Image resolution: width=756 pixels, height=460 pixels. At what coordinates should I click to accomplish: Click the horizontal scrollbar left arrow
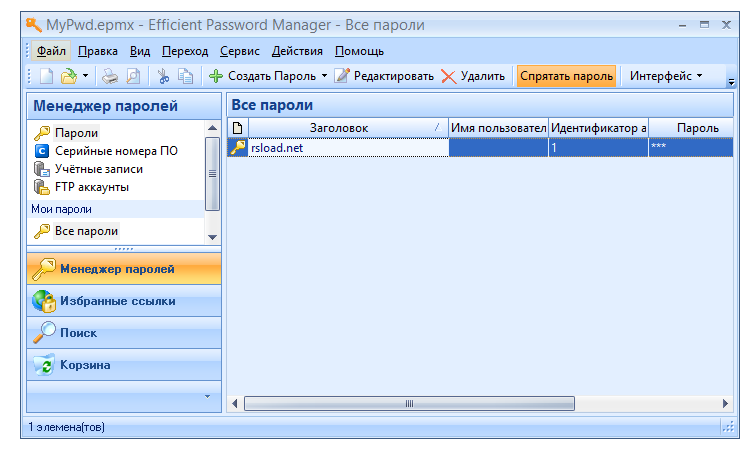pos(235,404)
